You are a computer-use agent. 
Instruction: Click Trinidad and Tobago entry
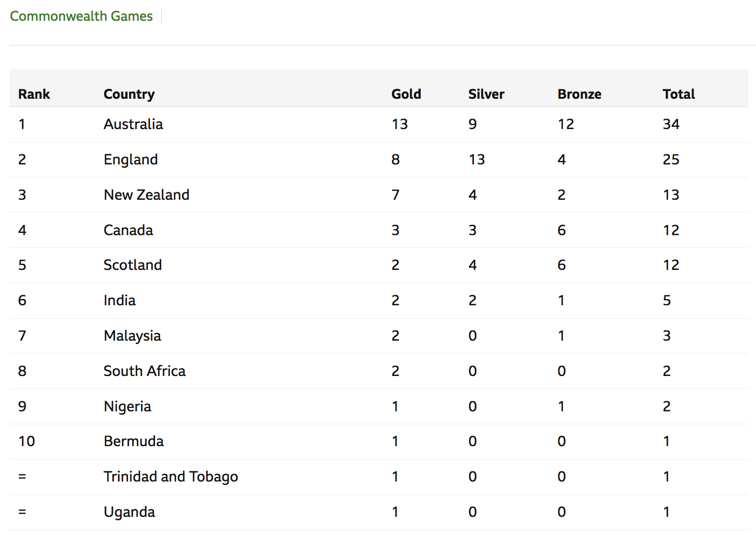[171, 477]
